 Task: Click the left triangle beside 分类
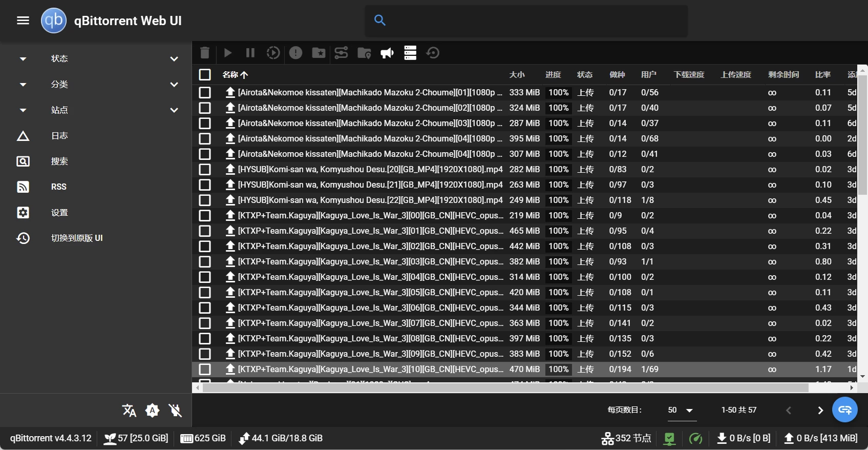pos(23,85)
